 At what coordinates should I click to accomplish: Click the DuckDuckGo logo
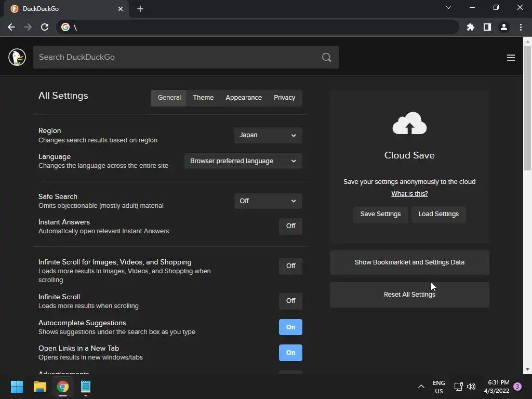click(17, 57)
